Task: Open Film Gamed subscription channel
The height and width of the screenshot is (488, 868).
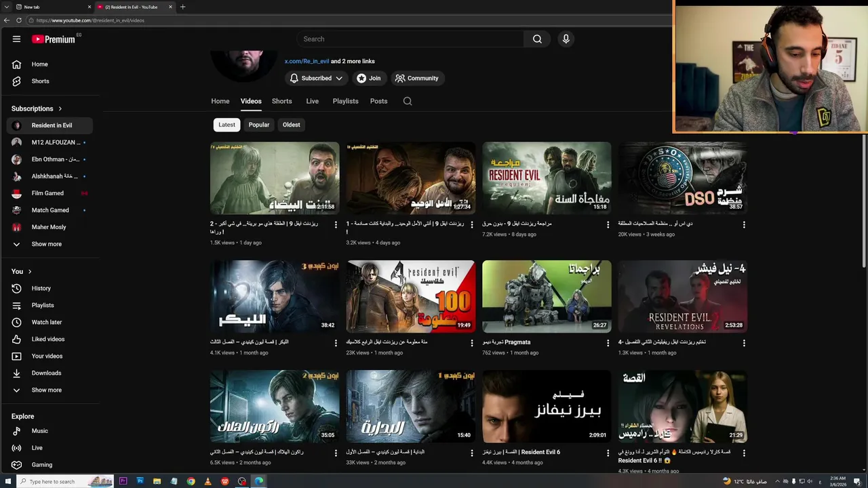Action: click(x=50, y=193)
